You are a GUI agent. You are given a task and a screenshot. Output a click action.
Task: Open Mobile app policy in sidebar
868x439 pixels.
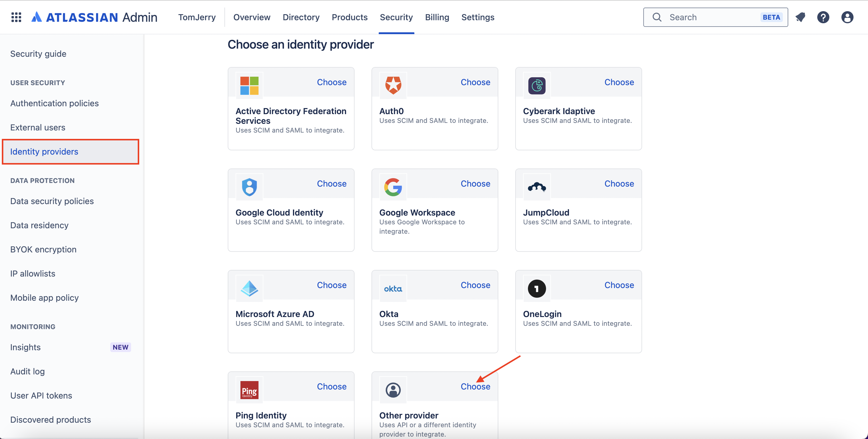pos(44,298)
